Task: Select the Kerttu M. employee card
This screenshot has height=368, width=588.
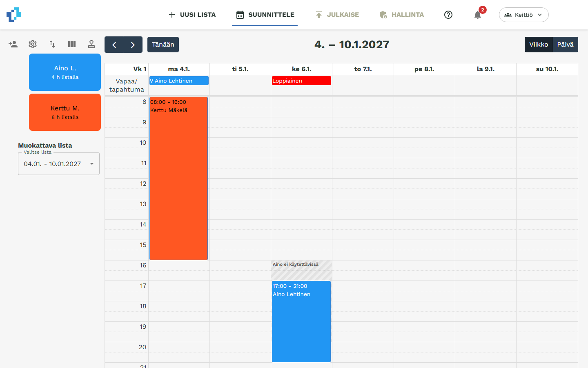Action: pyautogui.click(x=65, y=112)
